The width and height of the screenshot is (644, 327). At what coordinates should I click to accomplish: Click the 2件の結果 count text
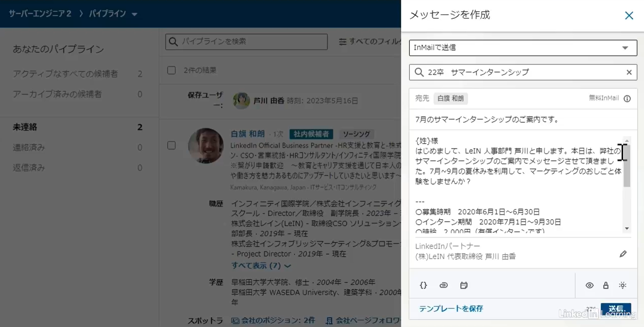click(x=200, y=70)
